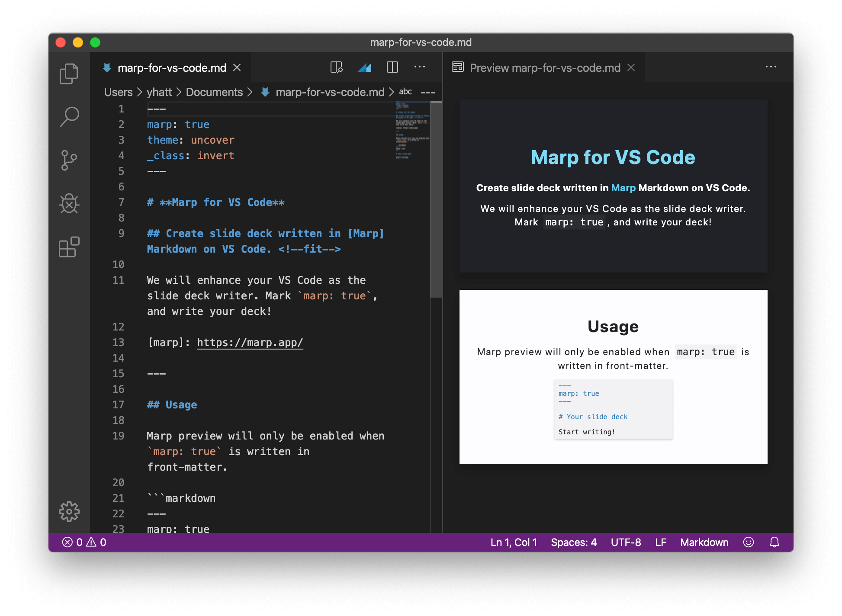
Task: Open the https://marp.app/ link
Action: 250,342
